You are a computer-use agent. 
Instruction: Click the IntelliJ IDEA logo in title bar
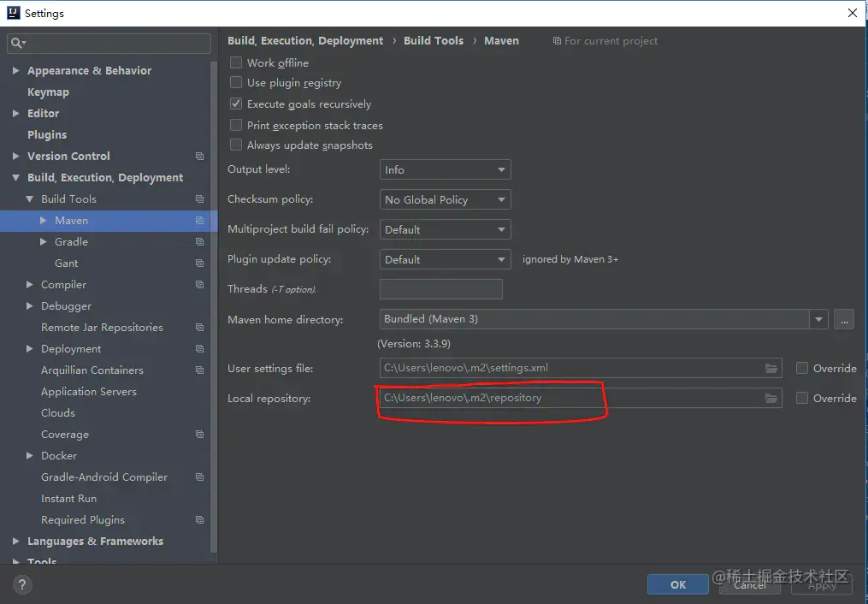click(14, 13)
